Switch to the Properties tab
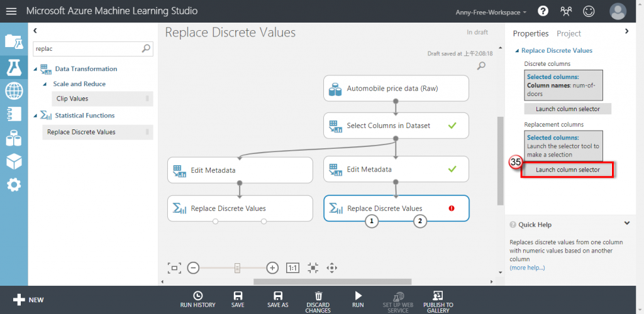The image size is (644, 314). coord(531,34)
